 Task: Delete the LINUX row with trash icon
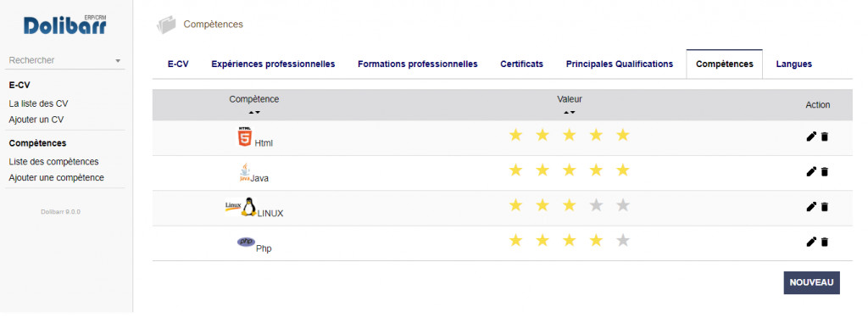coord(824,207)
